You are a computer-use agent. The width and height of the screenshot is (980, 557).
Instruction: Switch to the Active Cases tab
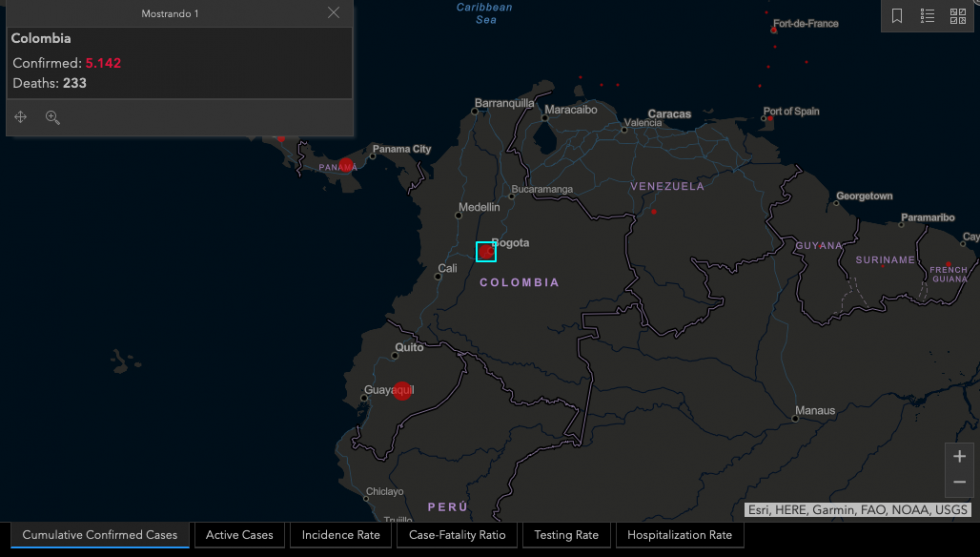pyautogui.click(x=239, y=535)
